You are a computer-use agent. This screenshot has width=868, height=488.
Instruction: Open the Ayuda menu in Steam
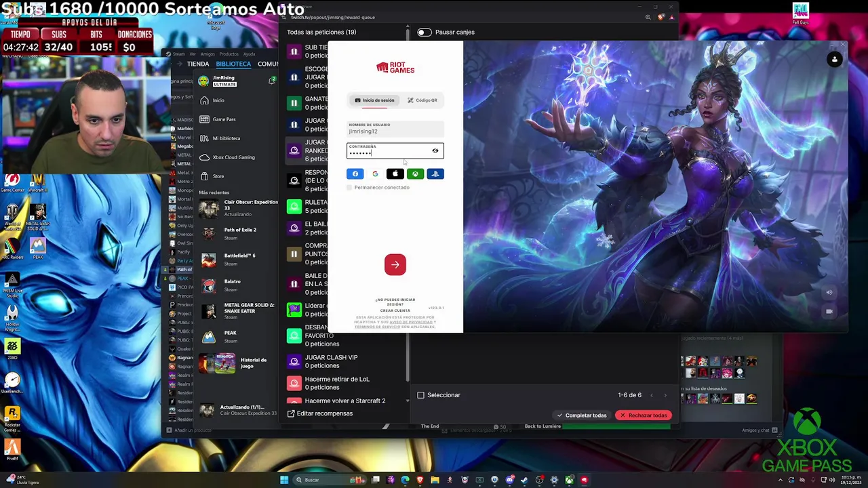click(249, 54)
